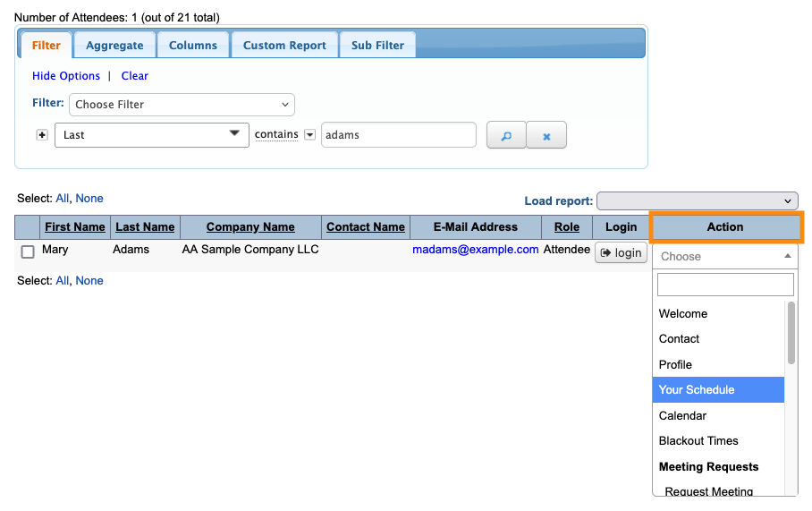The width and height of the screenshot is (812, 511).
Task: Select 'Your Schedule' from the action list
Action: [718, 389]
